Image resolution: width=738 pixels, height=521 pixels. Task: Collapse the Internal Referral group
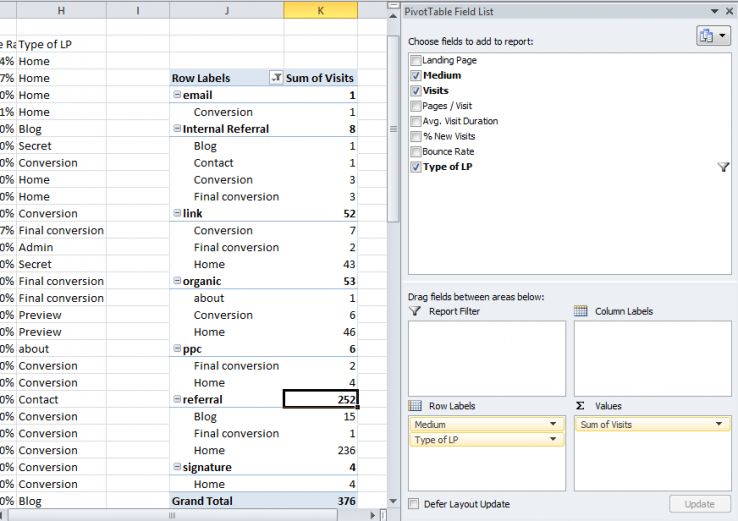click(177, 129)
